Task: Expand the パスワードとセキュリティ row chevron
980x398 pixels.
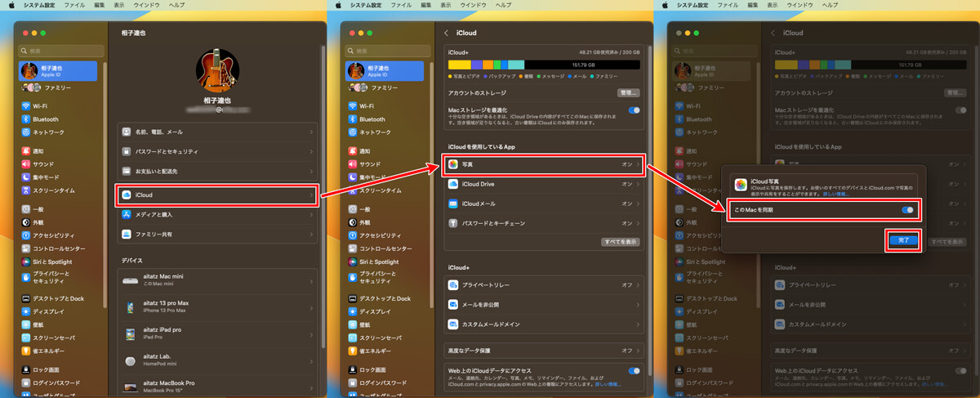Action: [311, 151]
